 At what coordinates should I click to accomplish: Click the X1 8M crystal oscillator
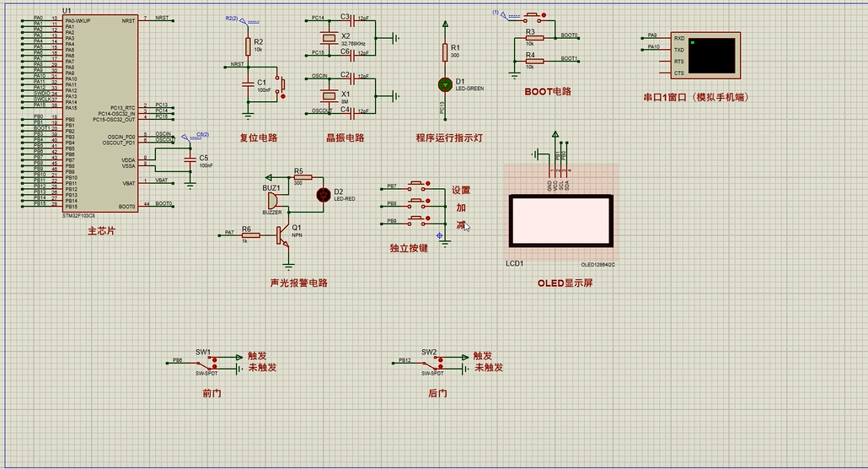329,94
